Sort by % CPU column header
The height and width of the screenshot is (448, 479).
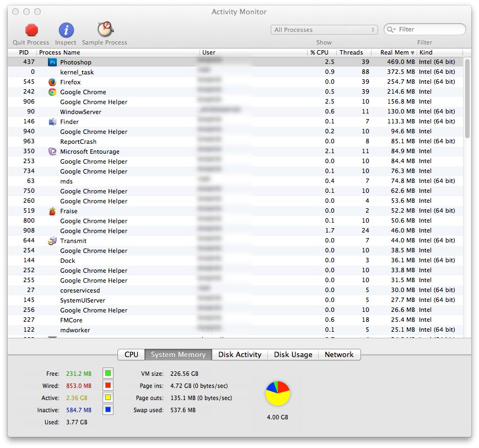click(322, 52)
